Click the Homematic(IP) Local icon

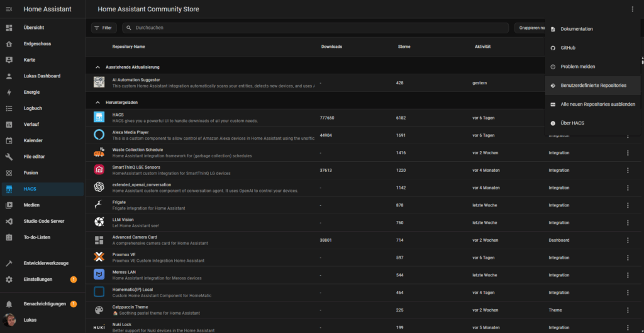pyautogui.click(x=99, y=292)
